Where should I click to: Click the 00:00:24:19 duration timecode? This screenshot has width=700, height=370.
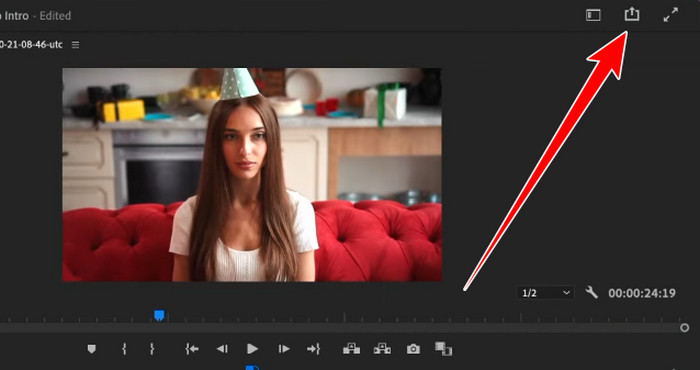click(x=642, y=293)
